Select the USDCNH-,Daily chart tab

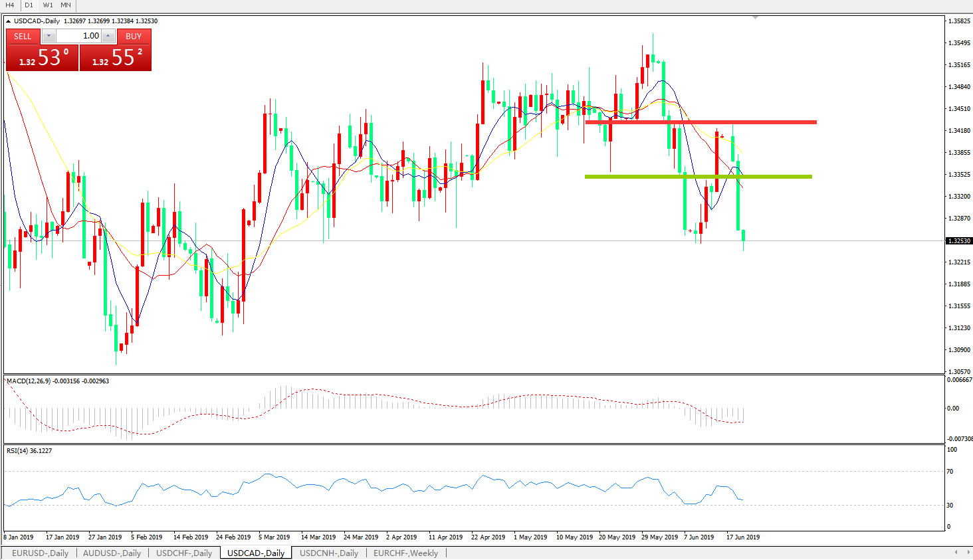(328, 553)
